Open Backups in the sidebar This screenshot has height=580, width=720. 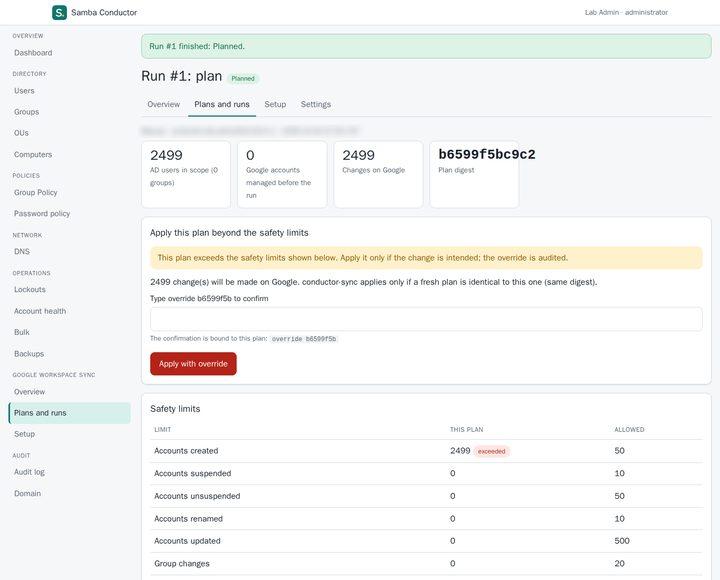[29, 354]
